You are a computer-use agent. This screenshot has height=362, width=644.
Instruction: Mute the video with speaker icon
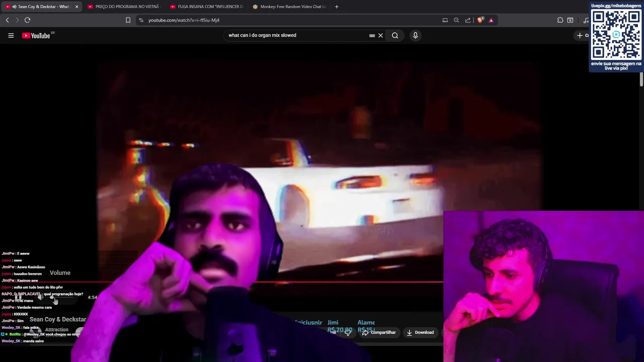coord(41,298)
